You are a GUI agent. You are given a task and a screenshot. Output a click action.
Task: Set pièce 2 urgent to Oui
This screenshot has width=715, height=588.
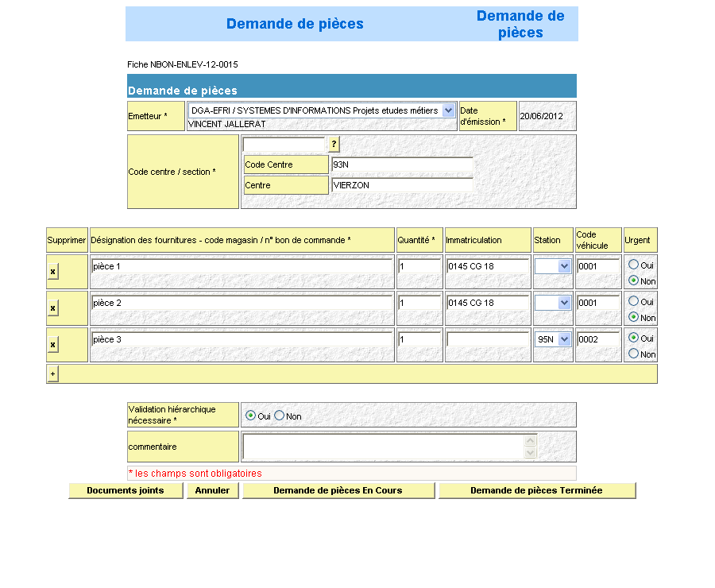633,301
